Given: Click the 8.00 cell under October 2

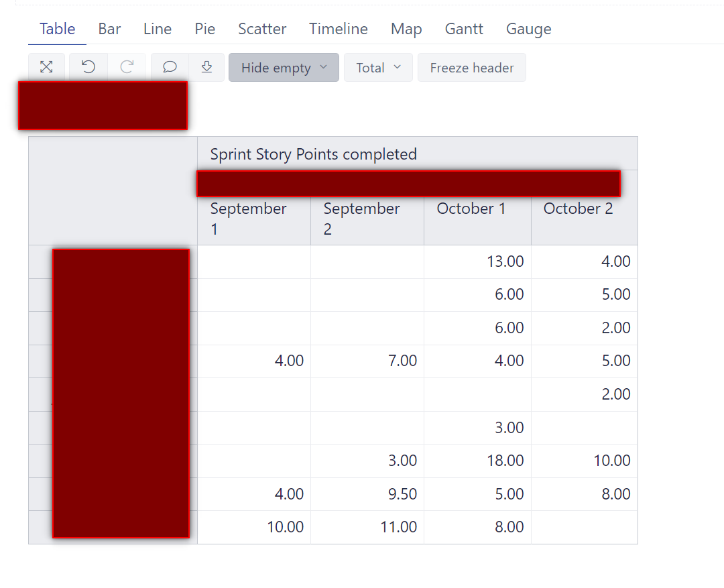Looking at the screenshot, I should click(x=584, y=493).
